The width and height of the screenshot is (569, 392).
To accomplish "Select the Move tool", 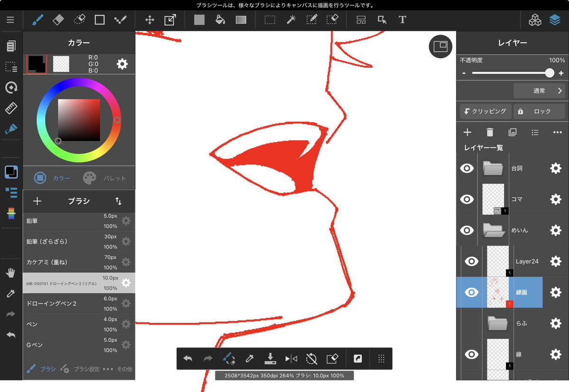I will click(149, 20).
